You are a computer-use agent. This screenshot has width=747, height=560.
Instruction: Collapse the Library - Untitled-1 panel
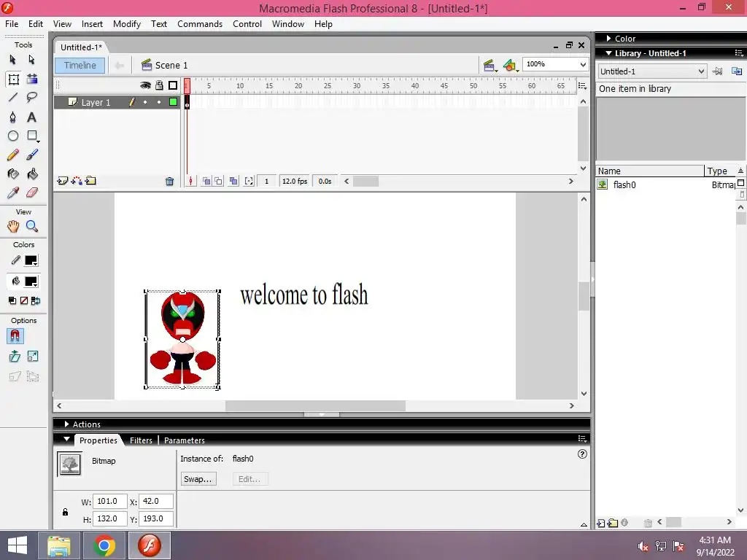pyautogui.click(x=608, y=53)
